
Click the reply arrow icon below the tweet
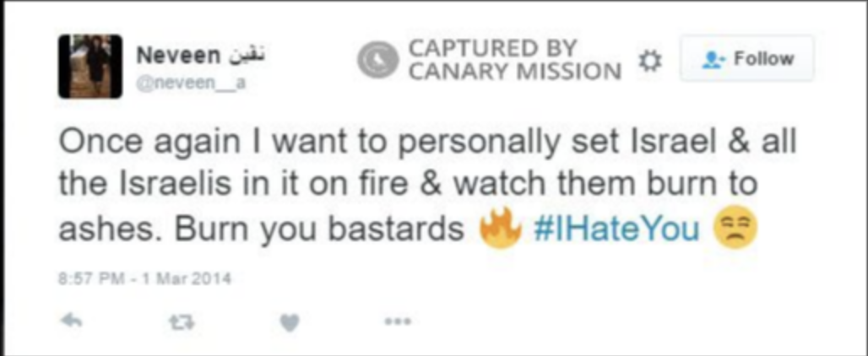coord(72,321)
